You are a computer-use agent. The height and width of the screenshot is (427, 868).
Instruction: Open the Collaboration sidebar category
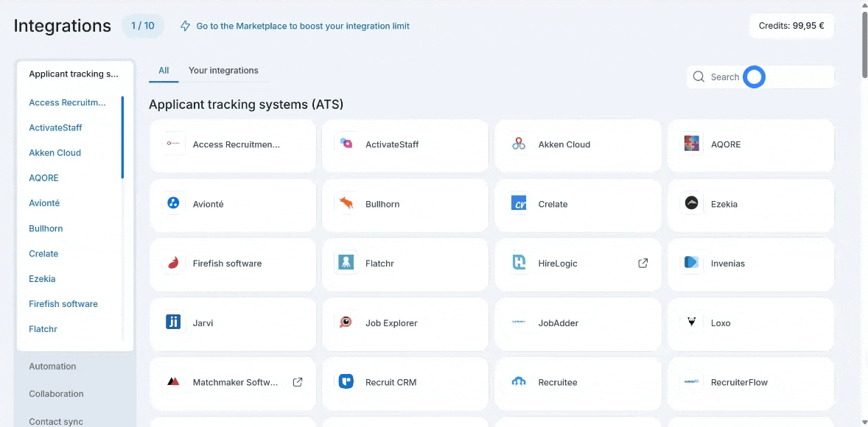[x=57, y=394]
